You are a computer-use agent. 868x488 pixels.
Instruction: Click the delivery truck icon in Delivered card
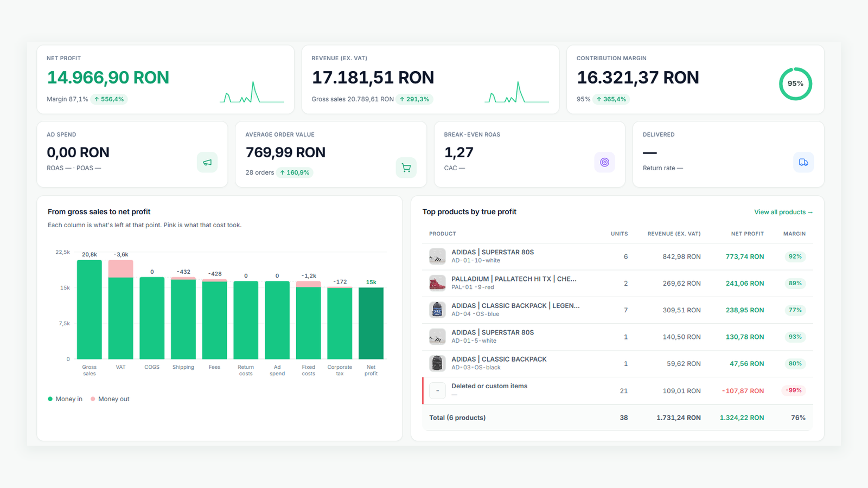click(803, 162)
